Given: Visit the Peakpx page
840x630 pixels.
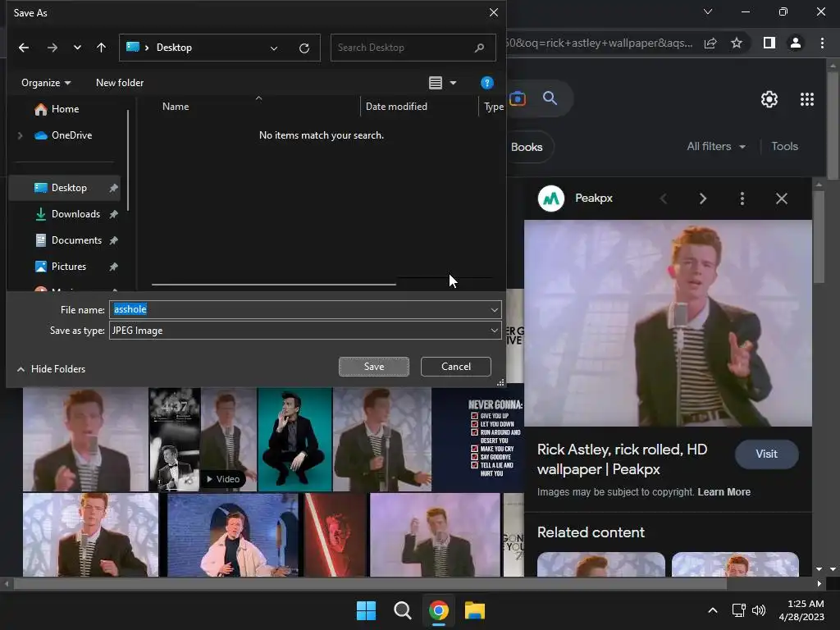Looking at the screenshot, I should [x=767, y=454].
